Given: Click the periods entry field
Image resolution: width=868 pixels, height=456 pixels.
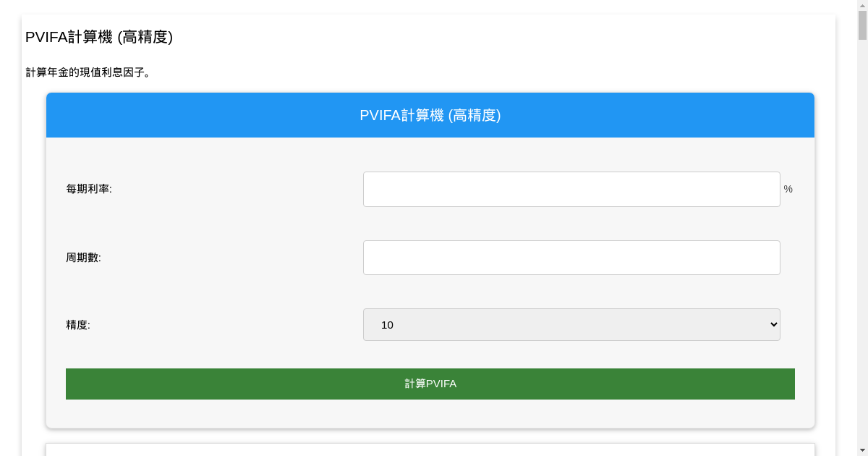Looking at the screenshot, I should (x=571, y=257).
